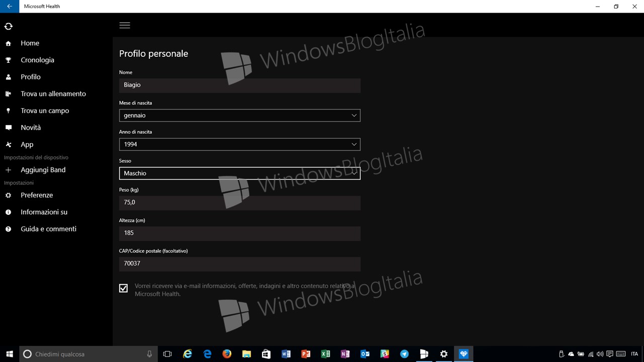644x362 pixels.
Task: Open the Windows Start menu
Action: (9, 354)
